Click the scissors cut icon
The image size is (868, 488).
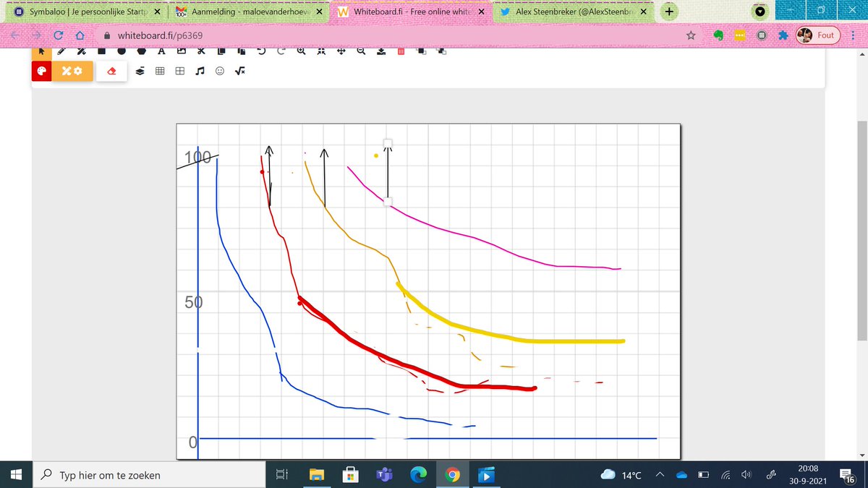tap(201, 51)
